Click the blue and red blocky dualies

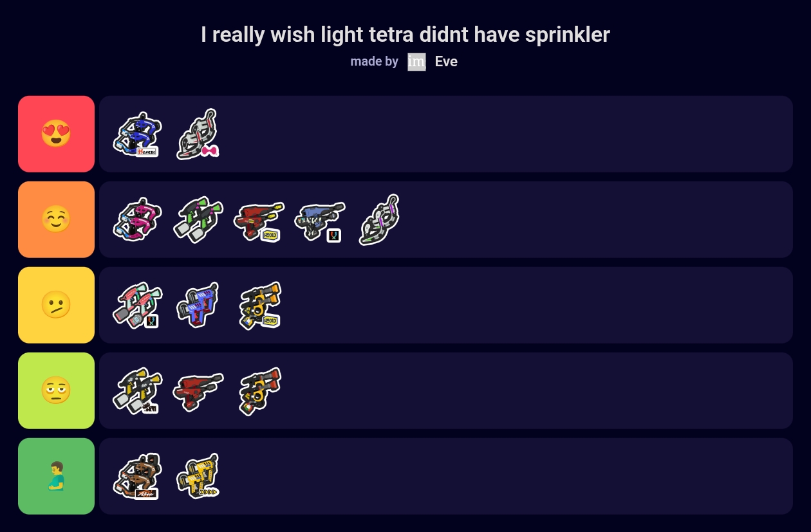click(198, 305)
